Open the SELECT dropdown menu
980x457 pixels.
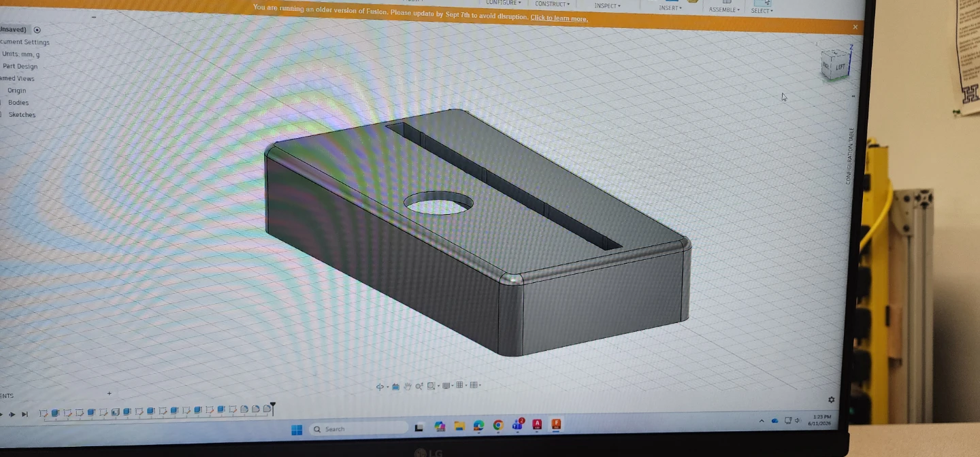(762, 10)
